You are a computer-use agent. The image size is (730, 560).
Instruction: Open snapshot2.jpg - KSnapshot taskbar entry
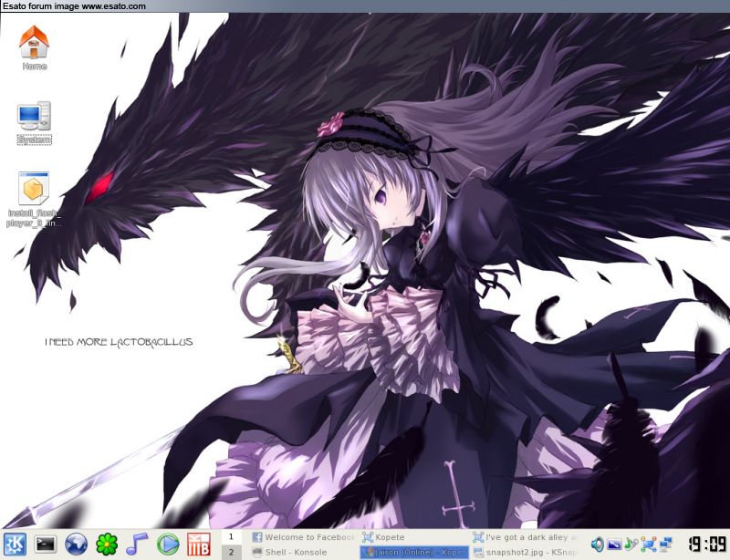click(x=525, y=552)
